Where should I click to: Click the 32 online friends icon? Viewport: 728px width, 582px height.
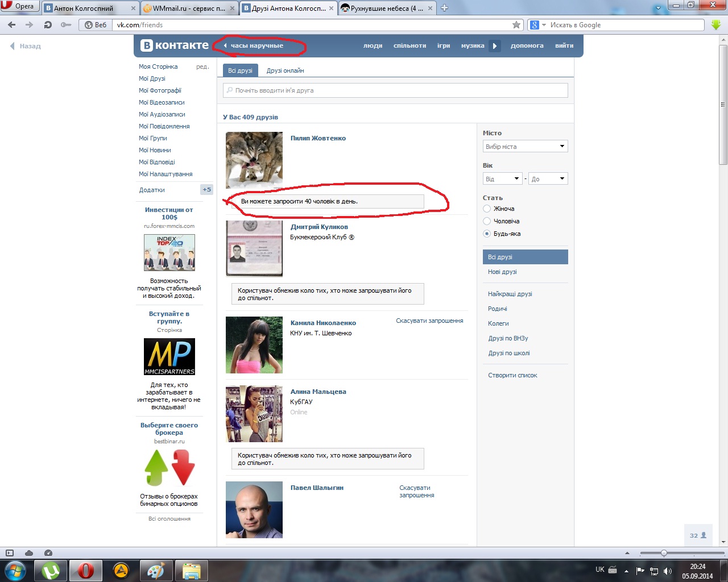(x=698, y=535)
